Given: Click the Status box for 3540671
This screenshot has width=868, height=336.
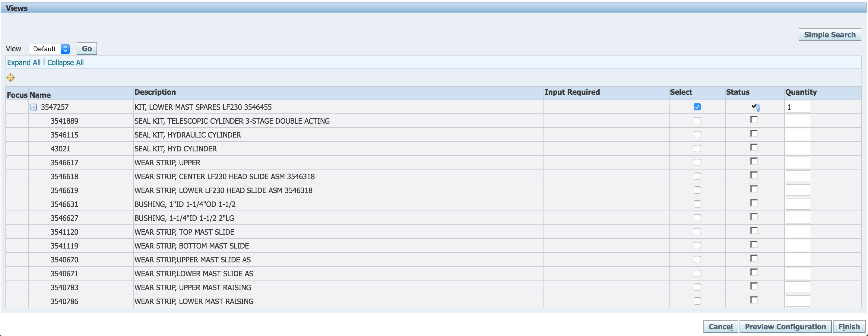Looking at the screenshot, I should [x=754, y=272].
